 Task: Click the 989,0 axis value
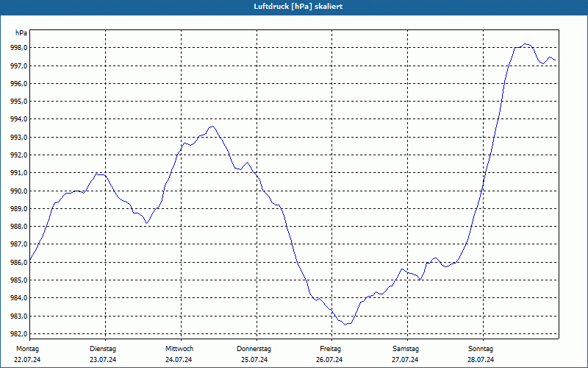coord(20,209)
